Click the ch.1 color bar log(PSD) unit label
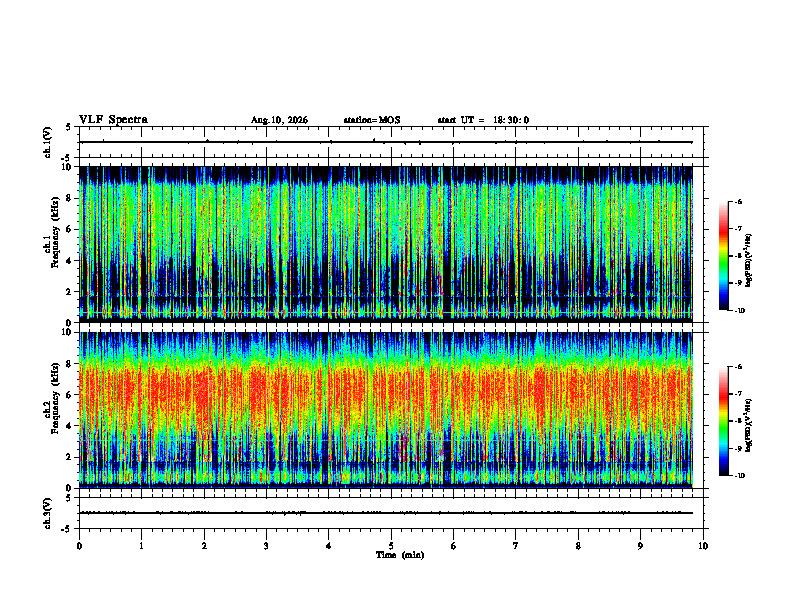Screen dimensions: 792x612 point(749,261)
